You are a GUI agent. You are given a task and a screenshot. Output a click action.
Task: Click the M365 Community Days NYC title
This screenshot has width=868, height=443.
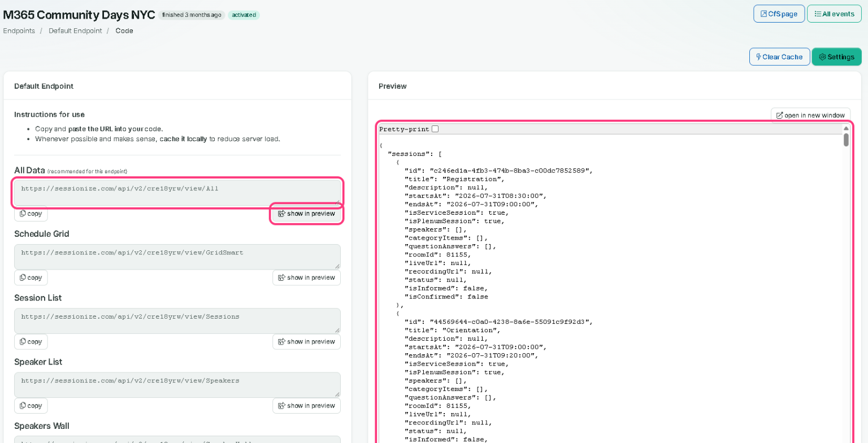click(x=79, y=14)
